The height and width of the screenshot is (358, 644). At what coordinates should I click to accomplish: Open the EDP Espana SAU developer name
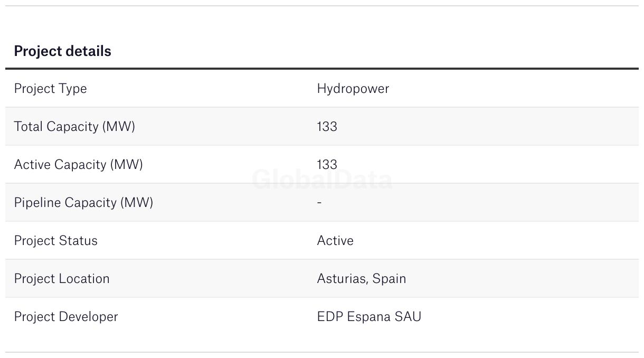pos(369,317)
